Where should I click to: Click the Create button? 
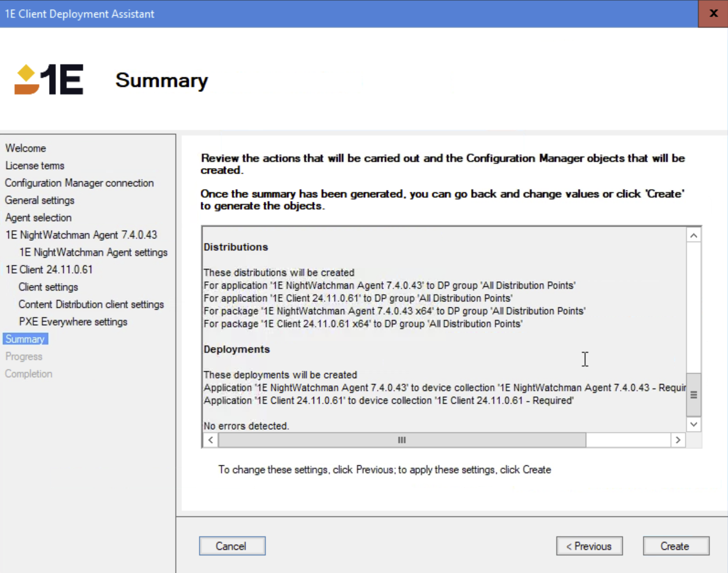(x=676, y=546)
